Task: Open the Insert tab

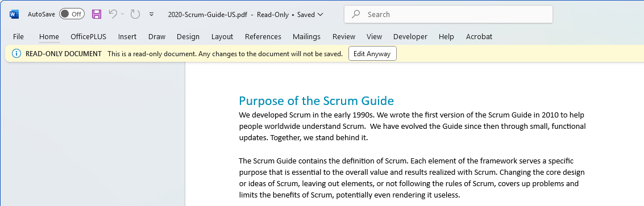Action: point(127,36)
